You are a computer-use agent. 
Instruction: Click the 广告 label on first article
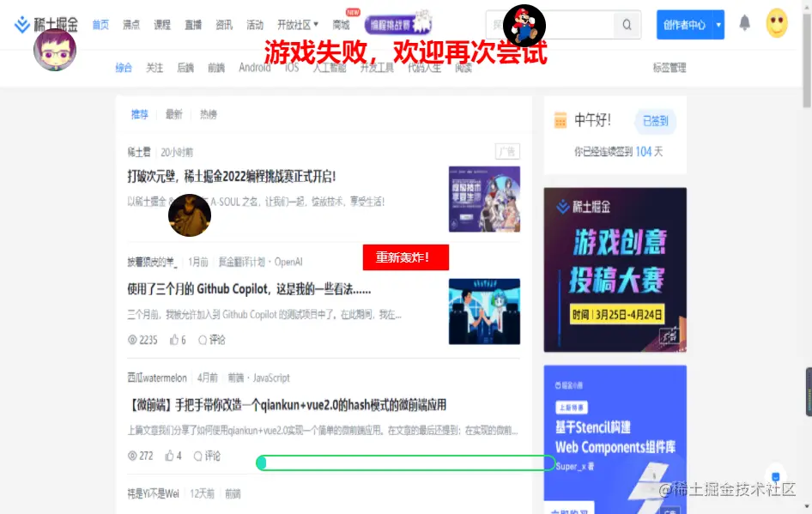[x=507, y=152]
